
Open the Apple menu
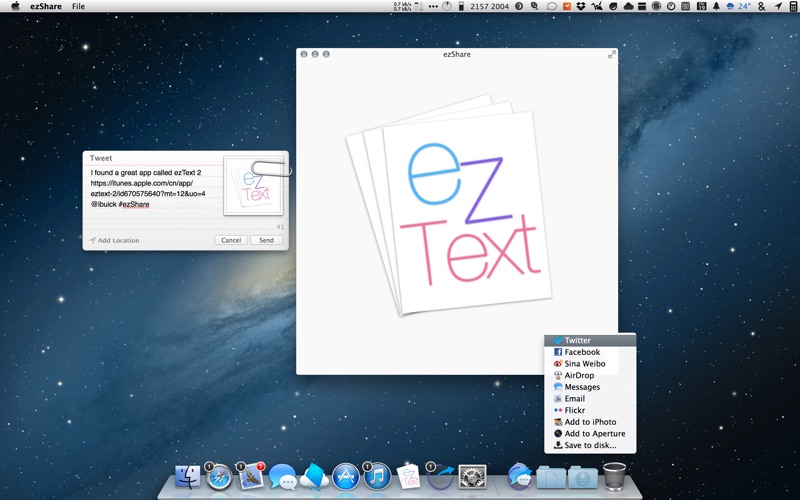(x=15, y=6)
